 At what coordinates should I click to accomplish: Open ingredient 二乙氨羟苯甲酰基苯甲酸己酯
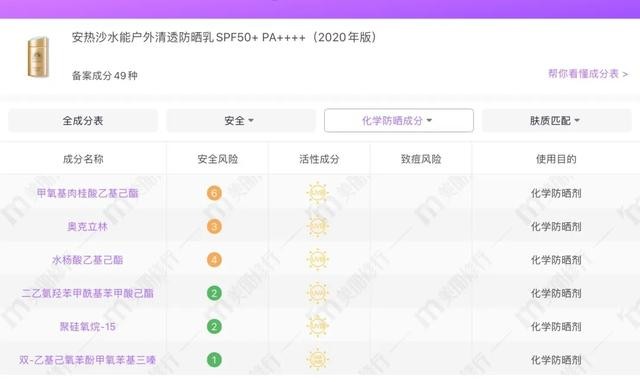pyautogui.click(x=88, y=293)
